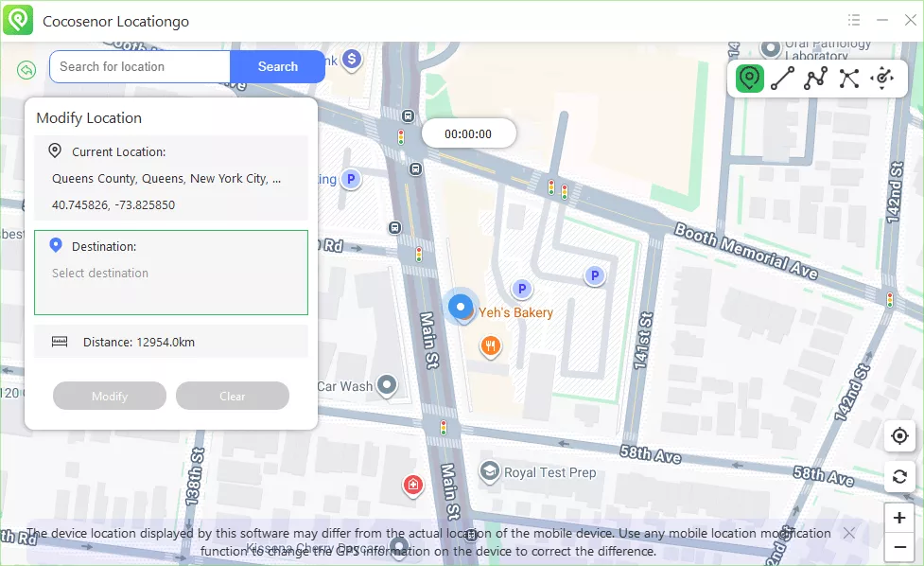Click the Royal Test Prep map marker
The width and height of the screenshot is (924, 566).
(490, 470)
